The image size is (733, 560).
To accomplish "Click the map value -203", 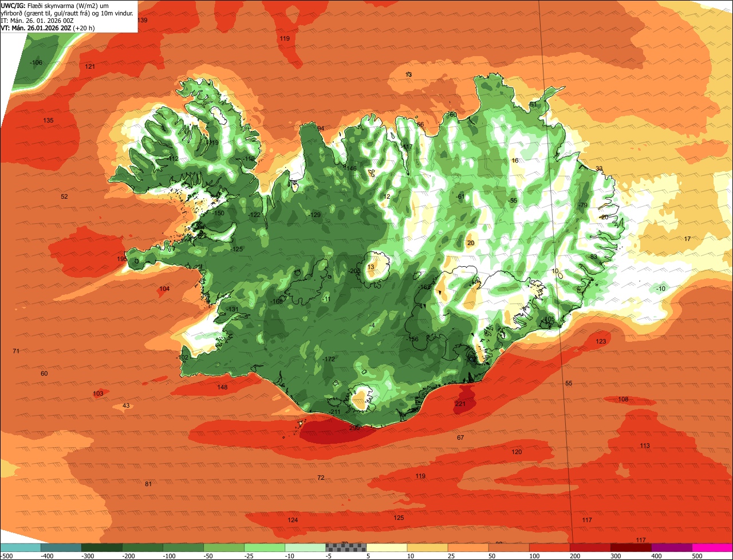I will (x=354, y=271).
